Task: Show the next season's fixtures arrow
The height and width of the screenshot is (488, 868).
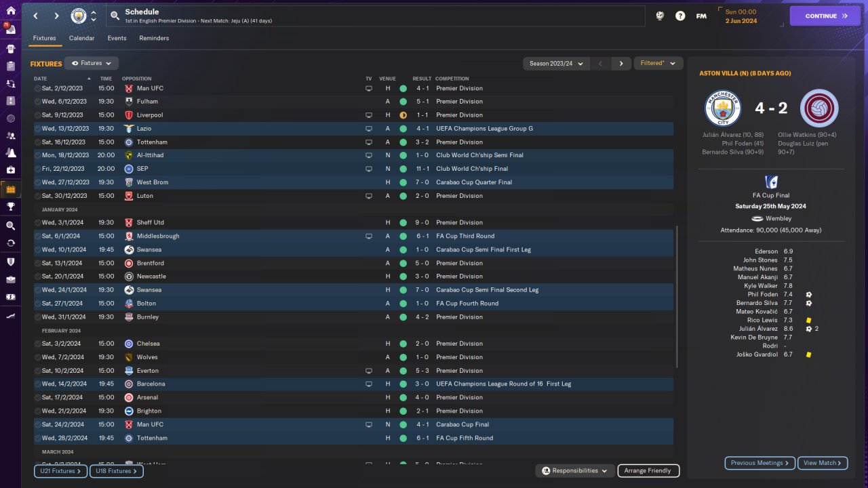Action: (620, 63)
